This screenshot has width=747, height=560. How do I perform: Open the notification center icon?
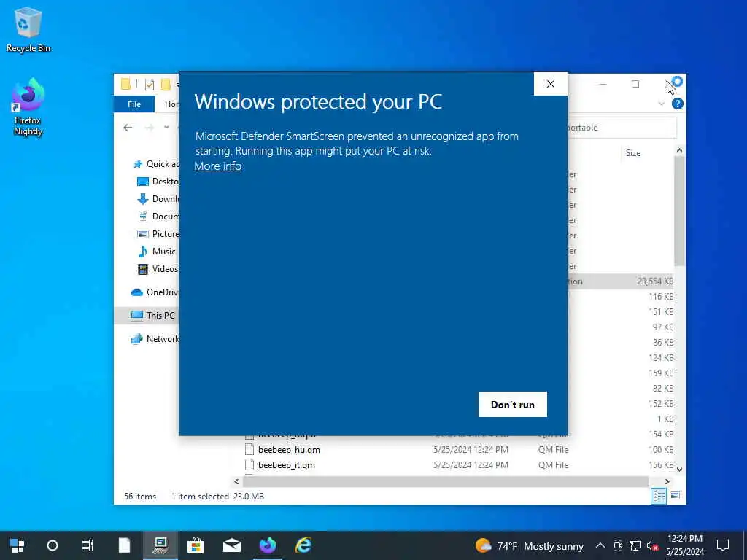[723, 545]
